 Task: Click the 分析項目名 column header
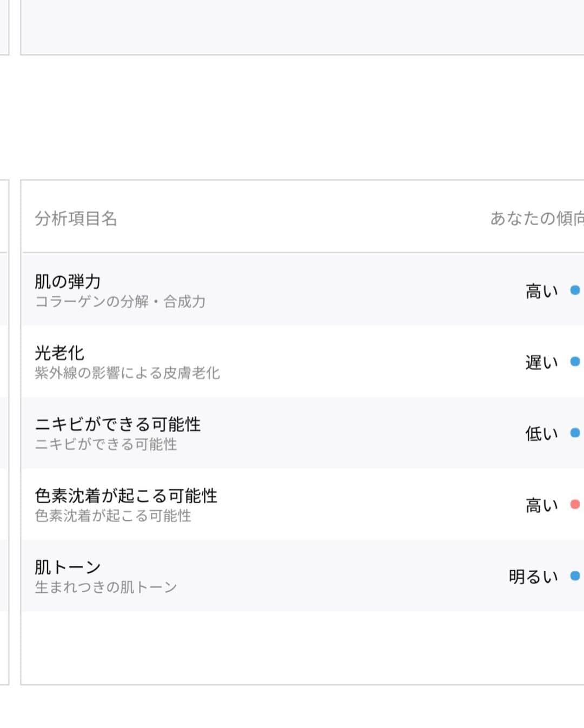click(76, 219)
